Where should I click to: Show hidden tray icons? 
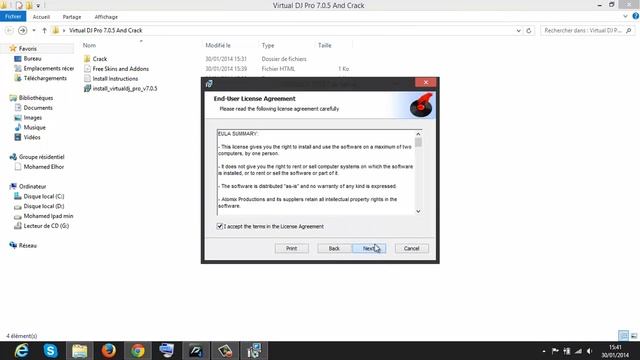click(544, 351)
